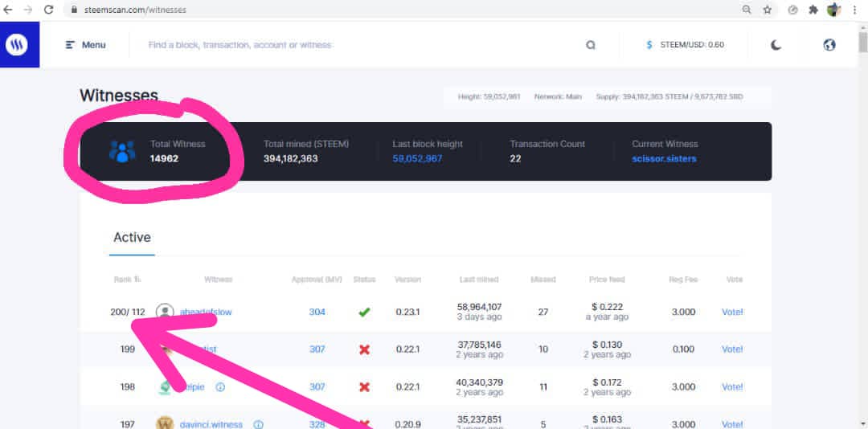Viewport: 868px width, 429px height.
Task: Click price feed value $ 0.130
Action: [608, 345]
